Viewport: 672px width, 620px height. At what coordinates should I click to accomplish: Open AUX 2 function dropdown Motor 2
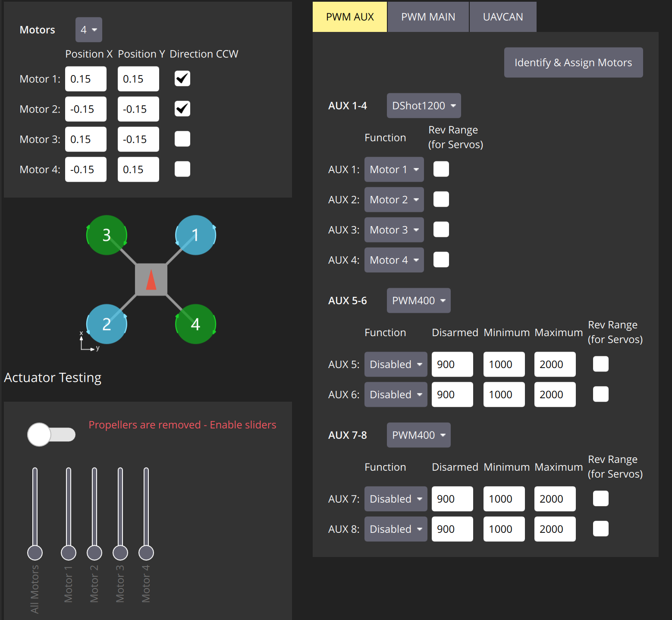point(394,200)
